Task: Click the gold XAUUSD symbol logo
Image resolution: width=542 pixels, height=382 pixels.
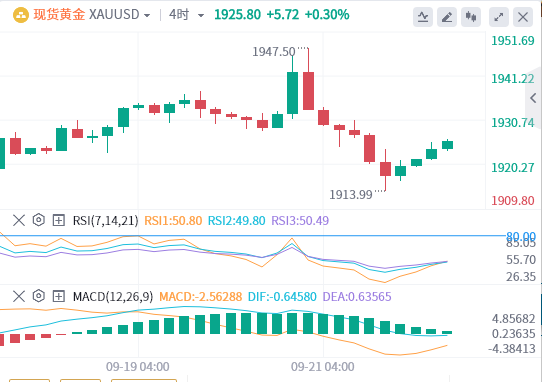Action: (21, 15)
